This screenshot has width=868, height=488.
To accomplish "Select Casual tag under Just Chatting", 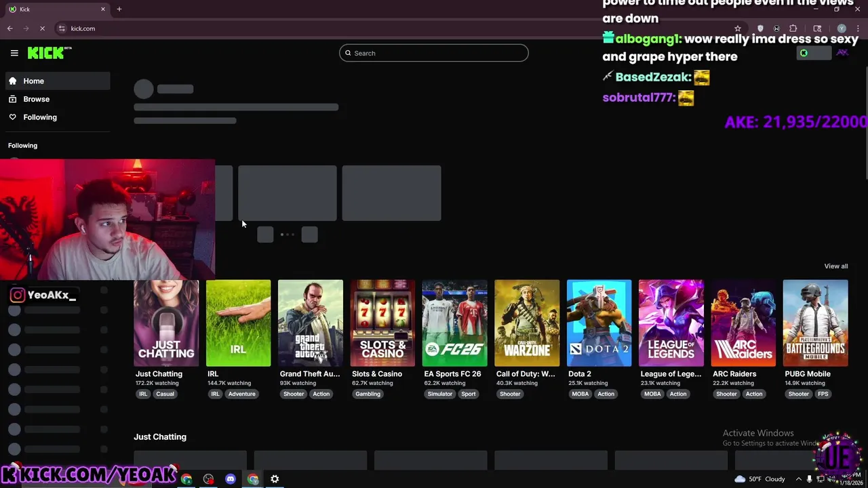I will point(165,394).
